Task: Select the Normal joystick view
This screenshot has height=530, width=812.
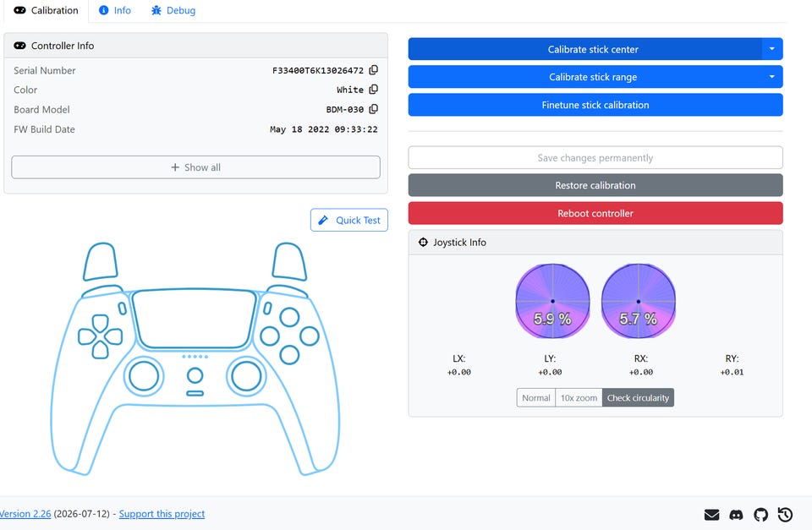Action: [536, 397]
